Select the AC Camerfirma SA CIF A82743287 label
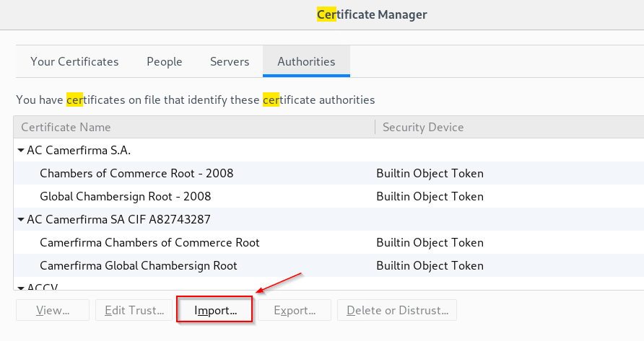This screenshot has width=644, height=341. point(118,220)
